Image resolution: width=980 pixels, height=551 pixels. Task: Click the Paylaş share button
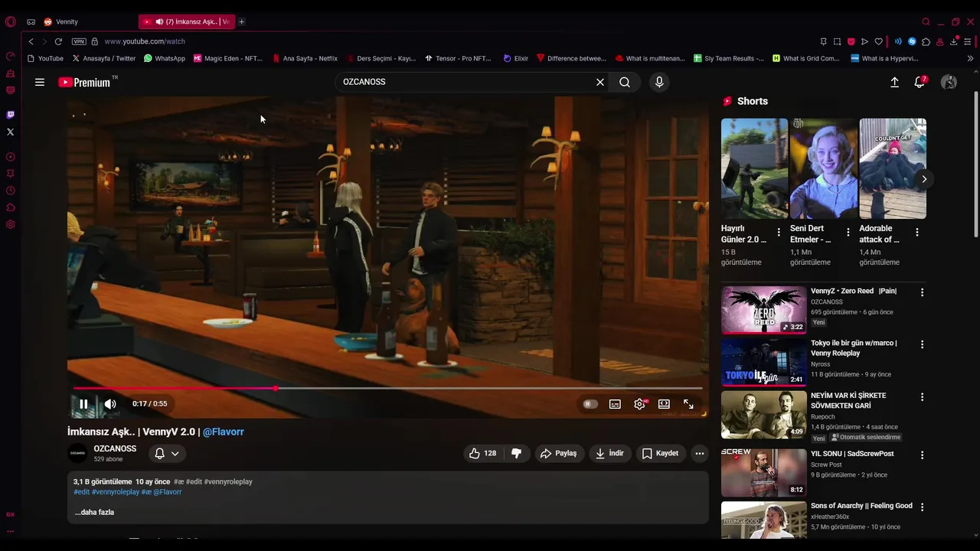pos(559,453)
